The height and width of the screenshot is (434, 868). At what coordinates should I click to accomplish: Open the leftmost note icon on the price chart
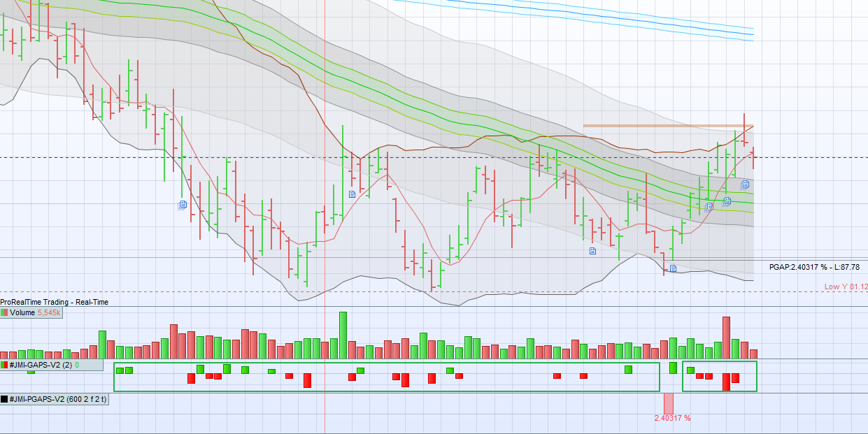coord(182,205)
